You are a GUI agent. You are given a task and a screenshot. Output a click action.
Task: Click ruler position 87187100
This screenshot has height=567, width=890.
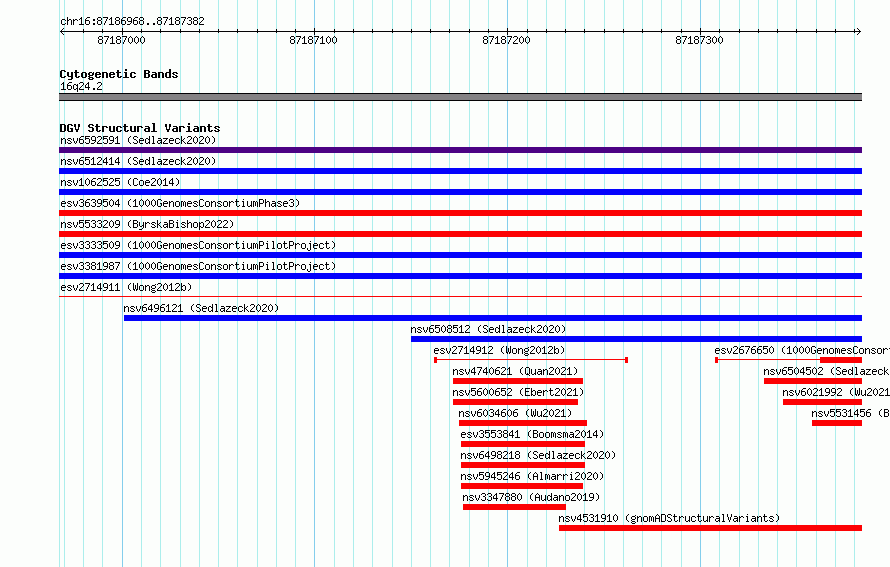click(313, 40)
